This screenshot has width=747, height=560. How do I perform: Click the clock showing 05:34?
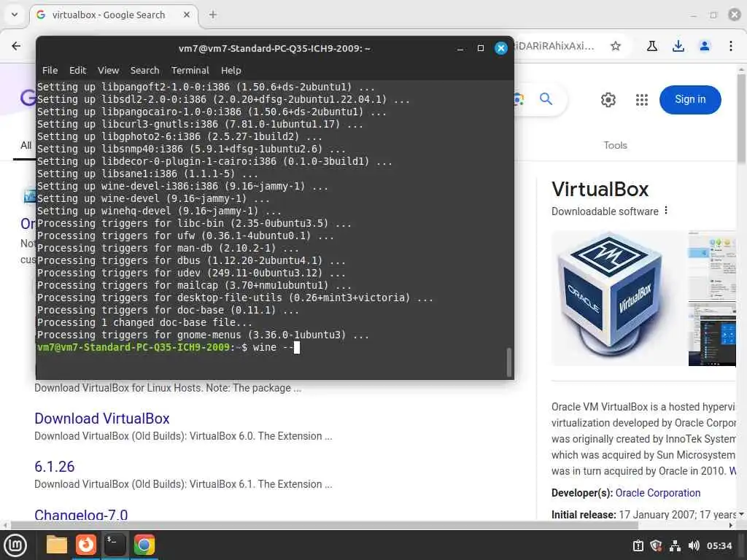(719, 545)
